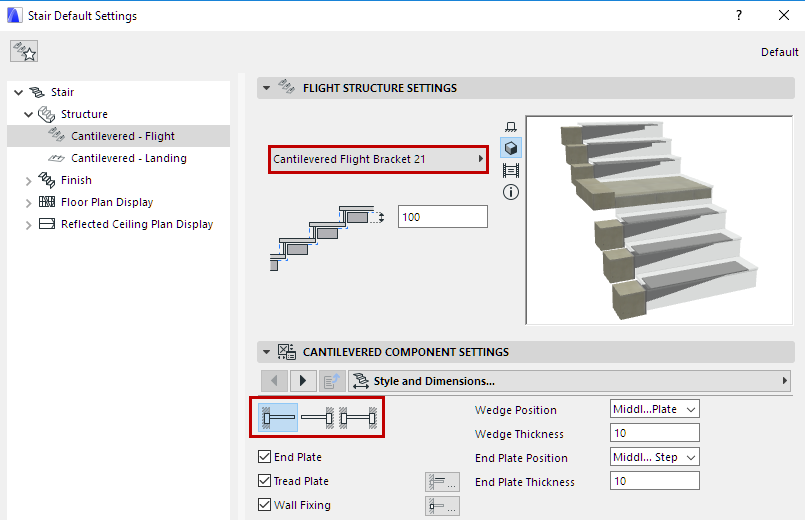805x520 pixels.
Task: Uncheck the End Plate checkbox
Action: [264, 457]
